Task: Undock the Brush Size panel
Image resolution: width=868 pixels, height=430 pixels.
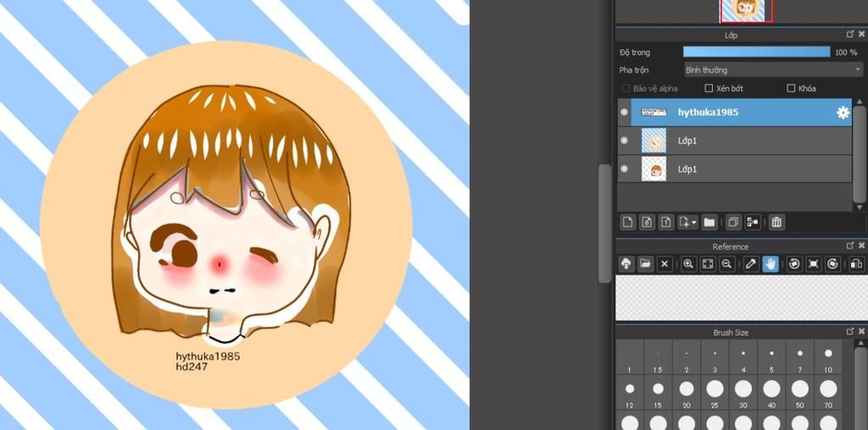Action: [850, 332]
